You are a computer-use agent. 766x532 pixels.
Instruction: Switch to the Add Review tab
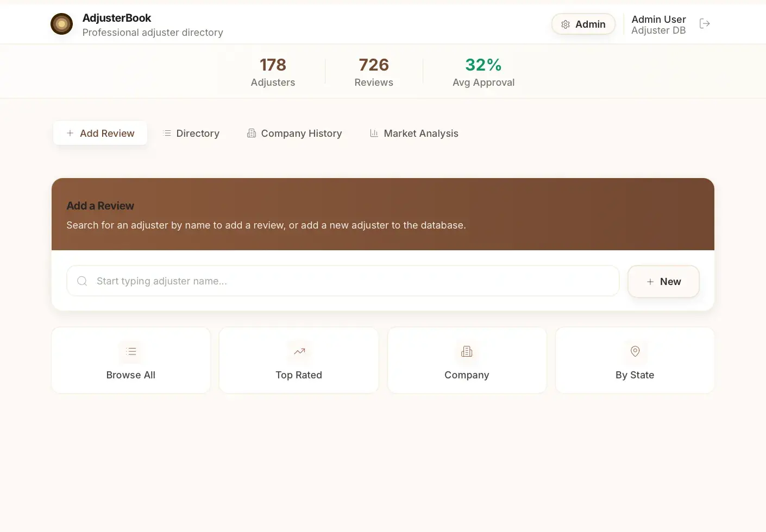100,133
